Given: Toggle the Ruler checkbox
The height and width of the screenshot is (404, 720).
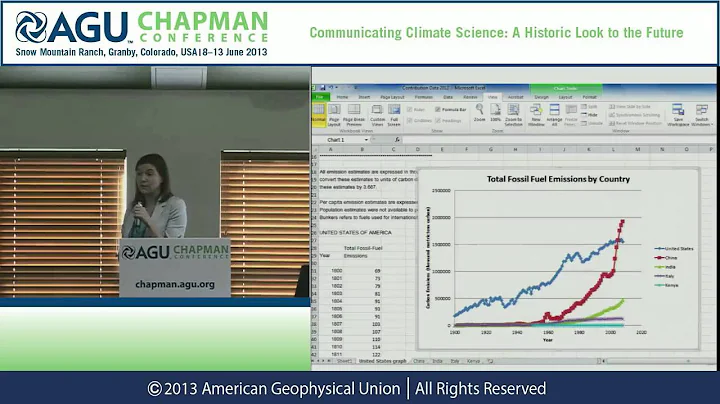Looking at the screenshot, I should pyautogui.click(x=416, y=110).
